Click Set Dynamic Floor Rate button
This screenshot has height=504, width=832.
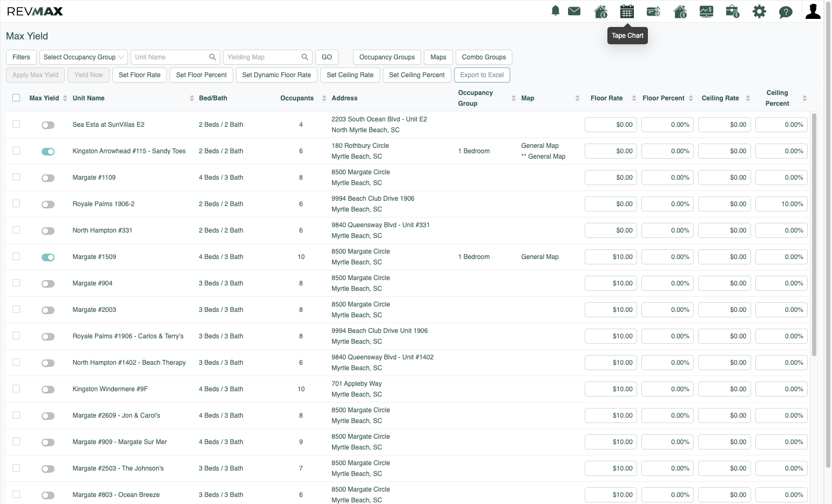(276, 75)
